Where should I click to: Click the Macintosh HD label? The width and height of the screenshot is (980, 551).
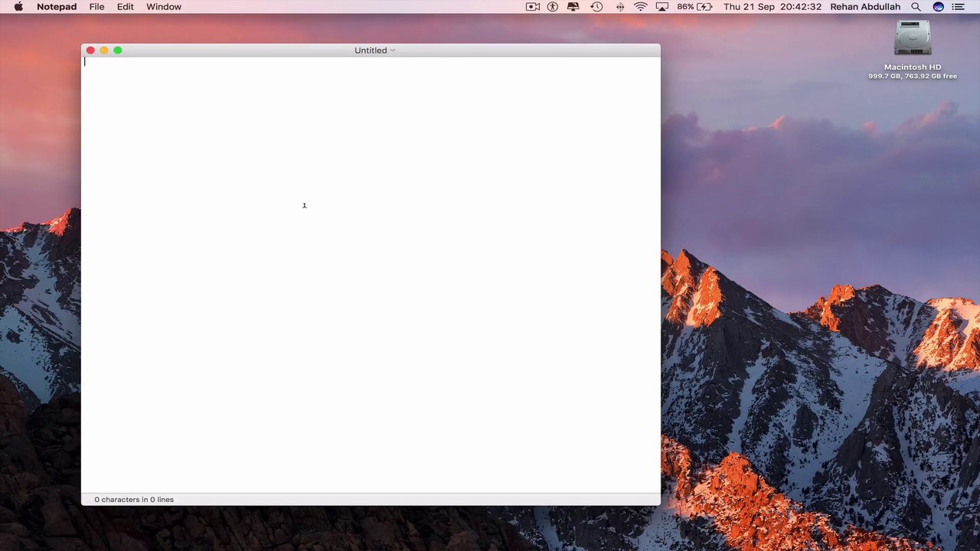pos(913,67)
